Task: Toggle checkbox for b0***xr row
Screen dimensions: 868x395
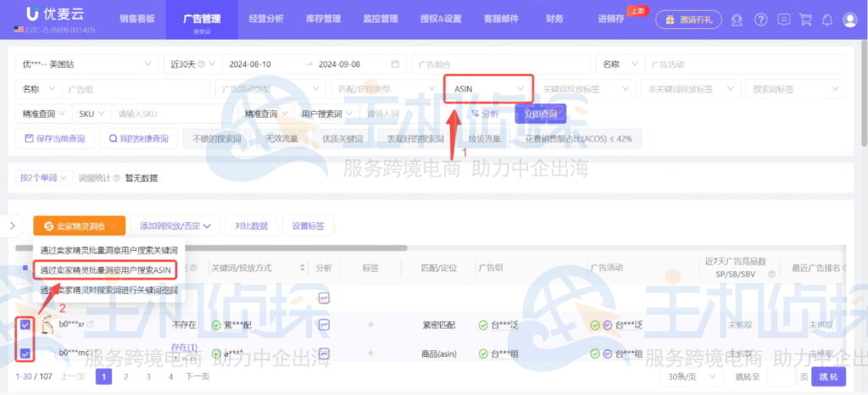Action: pyautogui.click(x=25, y=325)
